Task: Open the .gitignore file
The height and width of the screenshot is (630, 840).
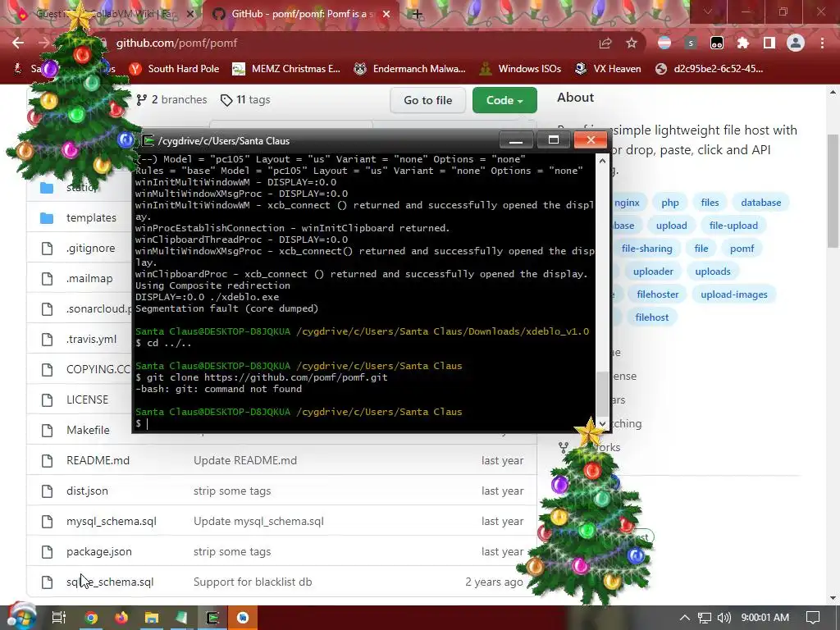Action: click(x=90, y=248)
